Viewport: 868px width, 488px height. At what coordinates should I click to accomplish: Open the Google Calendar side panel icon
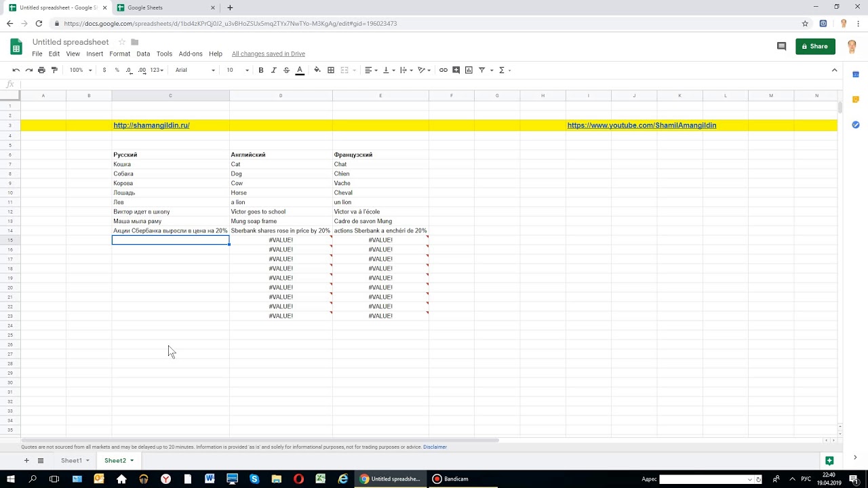[856, 75]
